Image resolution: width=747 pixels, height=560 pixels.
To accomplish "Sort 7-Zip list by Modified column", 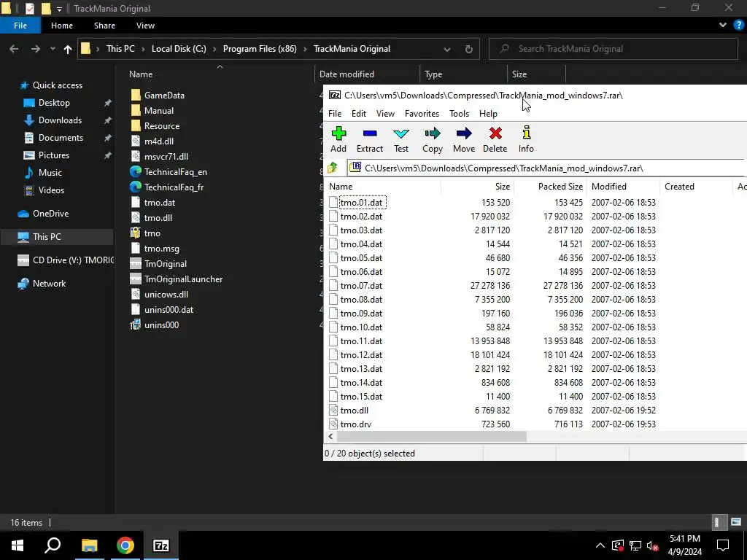I will pos(623,186).
